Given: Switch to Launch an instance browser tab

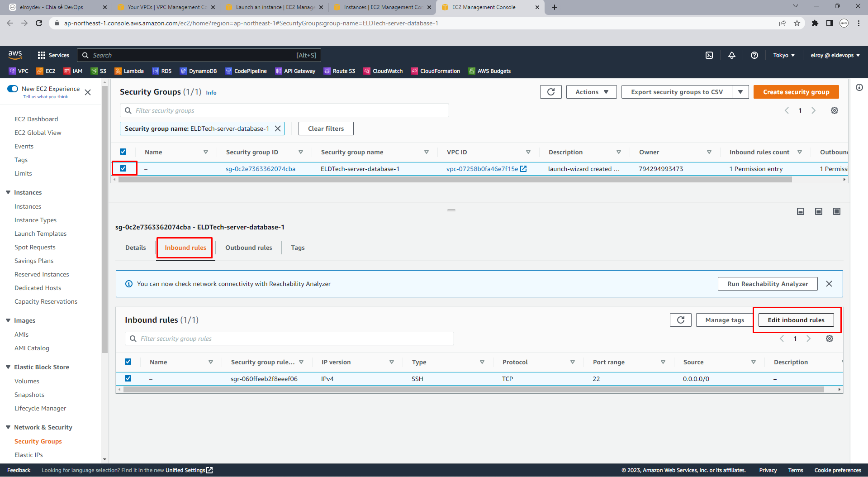Looking at the screenshot, I should point(274,7).
